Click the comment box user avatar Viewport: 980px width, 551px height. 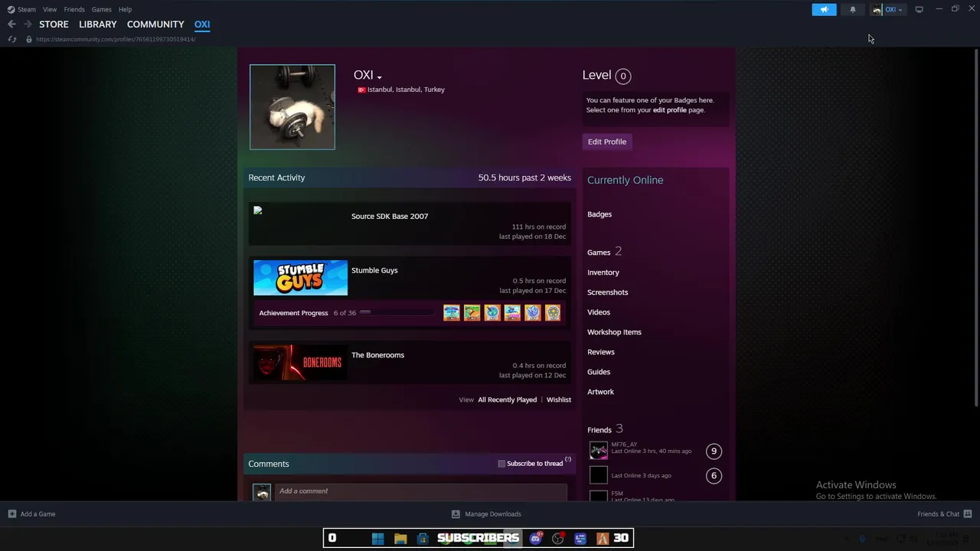pyautogui.click(x=262, y=493)
